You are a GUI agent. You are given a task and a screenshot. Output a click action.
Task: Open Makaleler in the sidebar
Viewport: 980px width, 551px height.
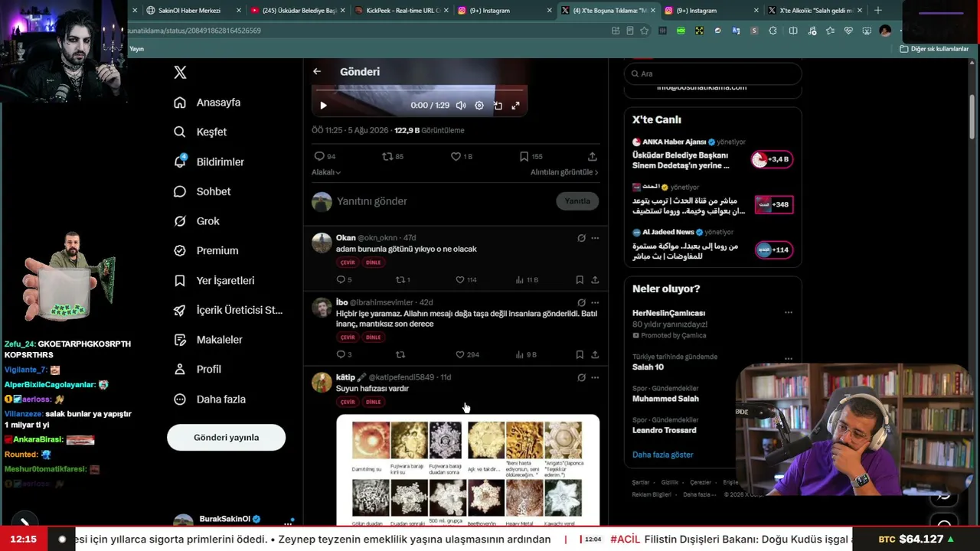208,340
